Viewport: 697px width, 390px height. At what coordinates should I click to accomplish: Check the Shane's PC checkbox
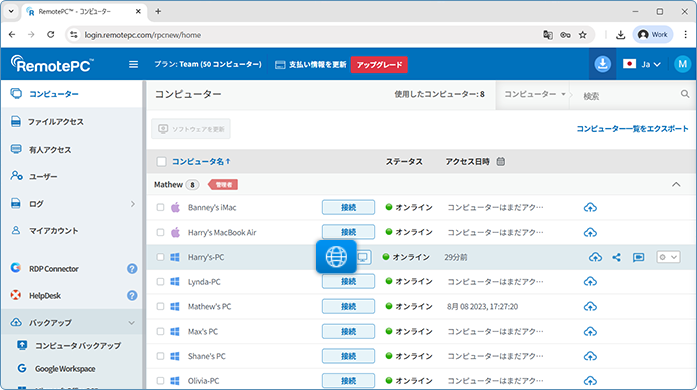click(x=160, y=356)
